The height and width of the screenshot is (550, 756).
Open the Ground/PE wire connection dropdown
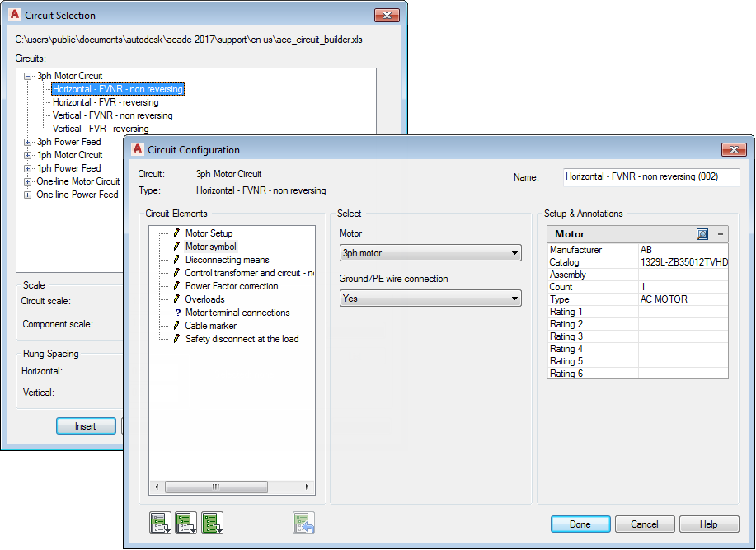pyautogui.click(x=430, y=299)
